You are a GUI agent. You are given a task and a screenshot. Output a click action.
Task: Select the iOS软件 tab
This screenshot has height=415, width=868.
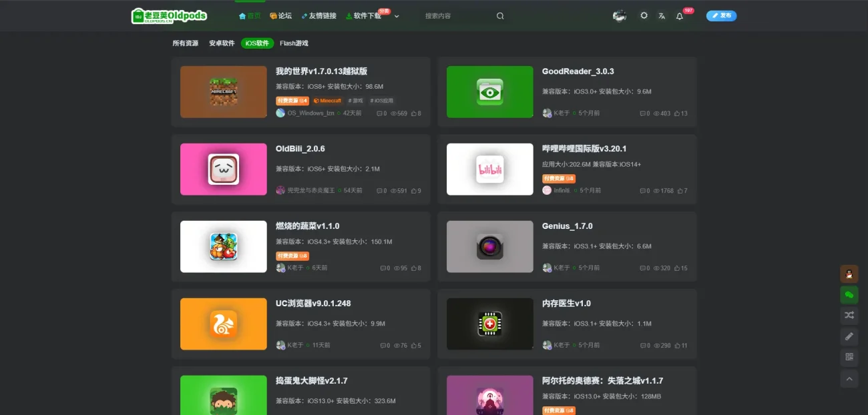(x=257, y=43)
